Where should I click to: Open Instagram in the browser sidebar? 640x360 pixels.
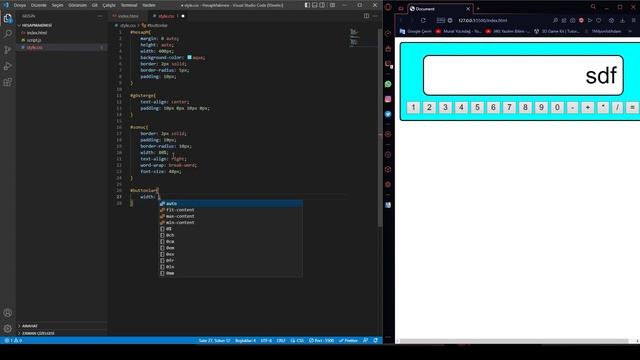pyautogui.click(x=388, y=99)
